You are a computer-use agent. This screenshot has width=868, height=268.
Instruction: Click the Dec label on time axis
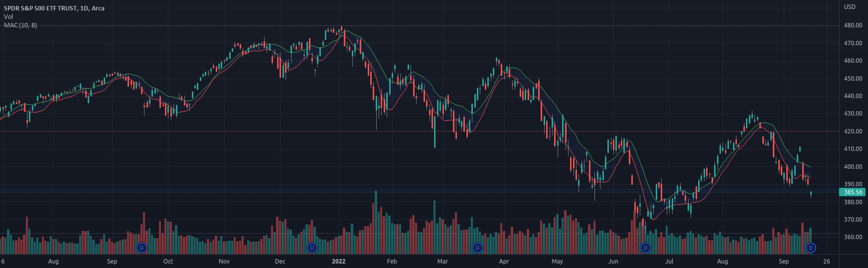coord(280,262)
